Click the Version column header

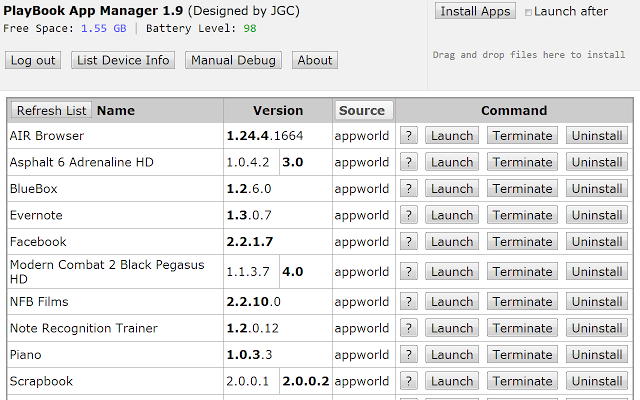[278, 111]
